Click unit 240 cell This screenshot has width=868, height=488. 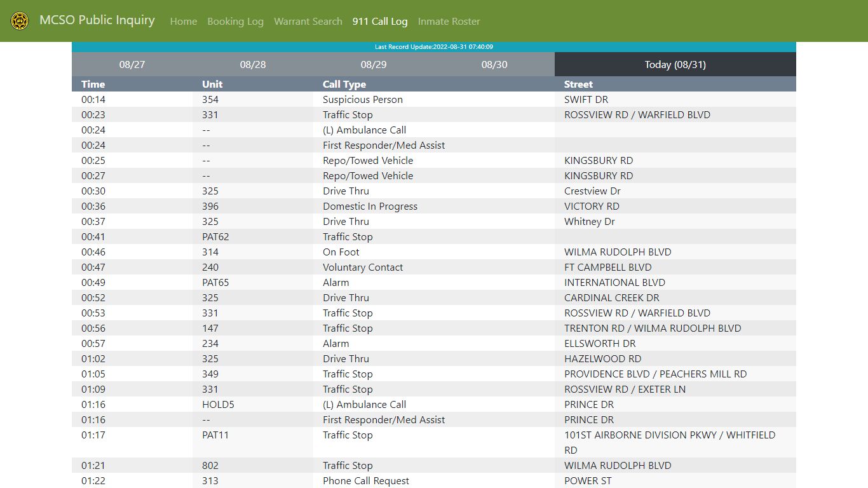[253, 267]
